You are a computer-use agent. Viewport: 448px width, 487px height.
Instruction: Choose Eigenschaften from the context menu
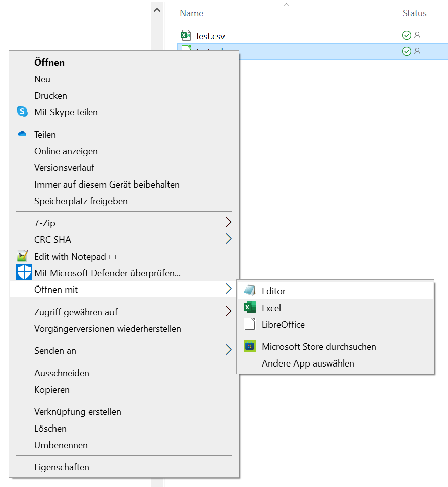pos(62,467)
